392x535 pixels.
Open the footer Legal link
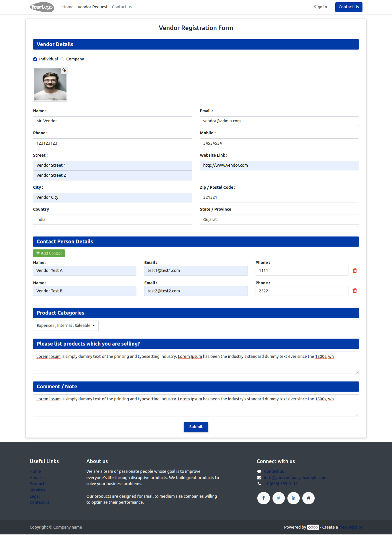35,496
